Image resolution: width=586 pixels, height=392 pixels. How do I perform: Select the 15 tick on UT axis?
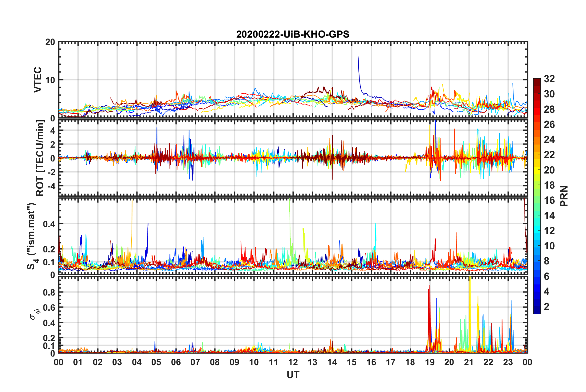click(x=352, y=362)
